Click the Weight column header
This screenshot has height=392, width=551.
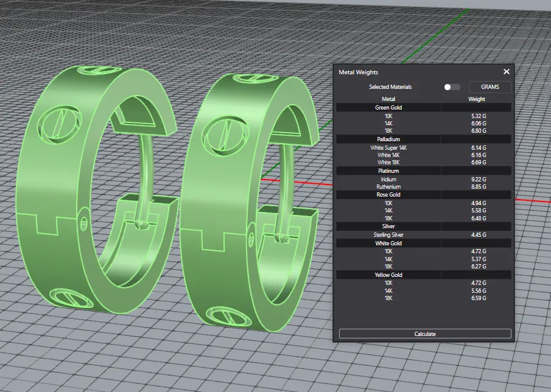[x=477, y=99]
